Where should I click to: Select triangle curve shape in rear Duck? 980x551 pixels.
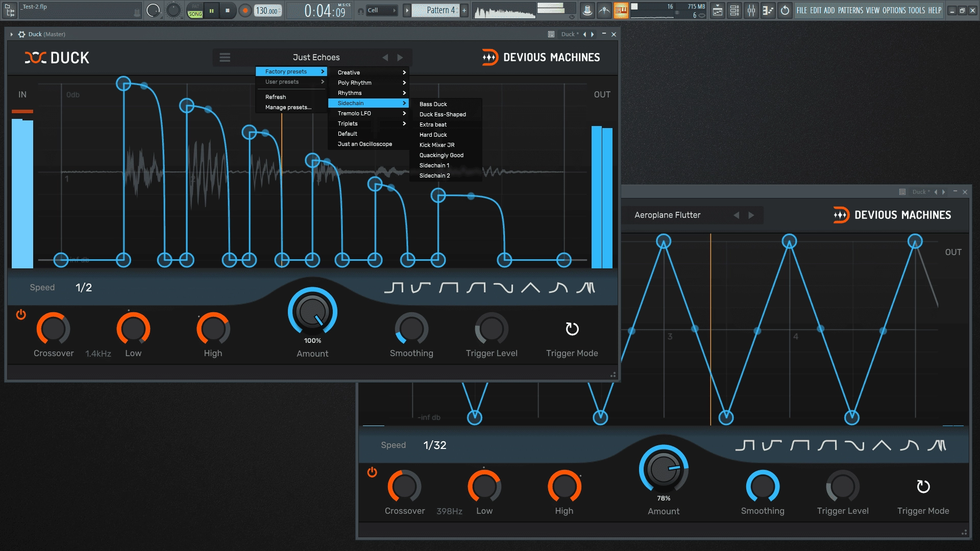[881, 445]
